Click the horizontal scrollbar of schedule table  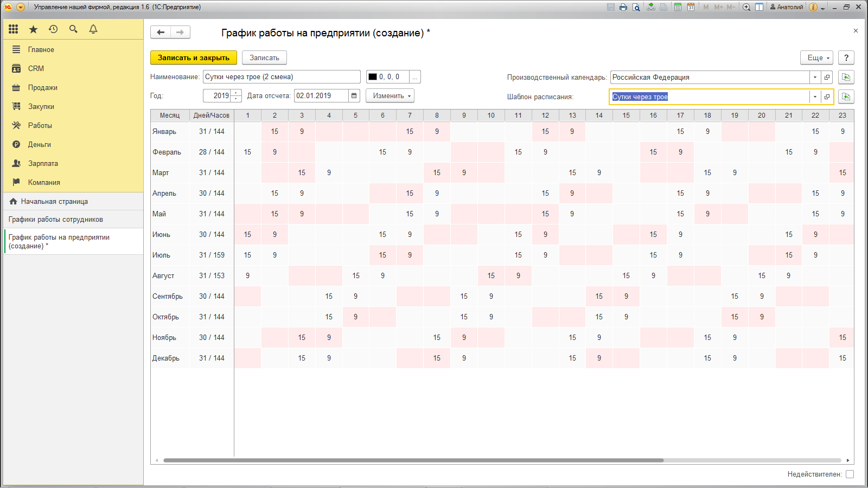pyautogui.click(x=413, y=460)
